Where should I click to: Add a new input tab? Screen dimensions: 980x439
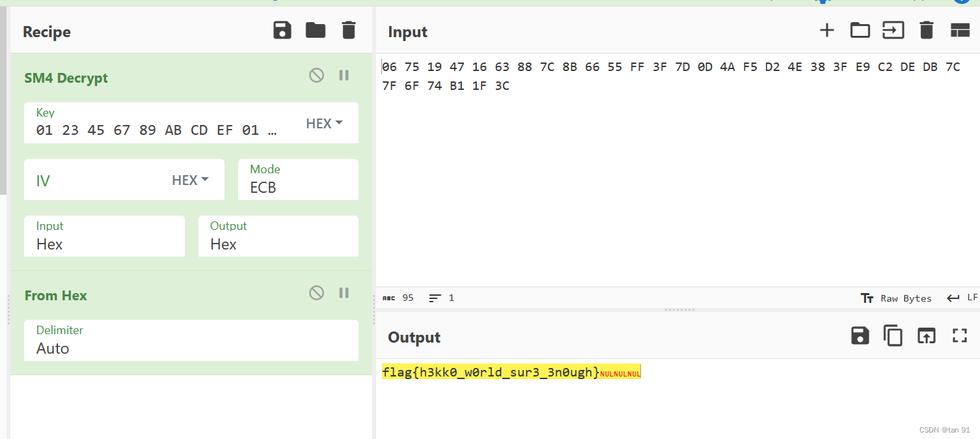[826, 30]
